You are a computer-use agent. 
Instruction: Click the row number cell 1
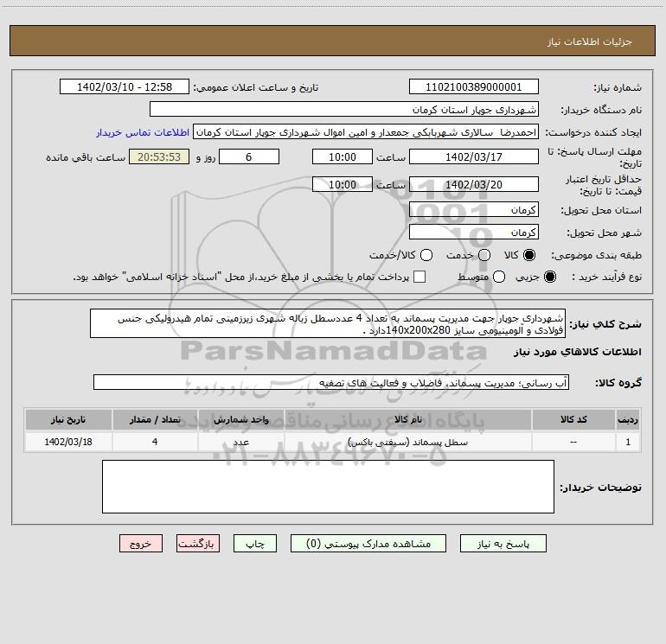(628, 442)
